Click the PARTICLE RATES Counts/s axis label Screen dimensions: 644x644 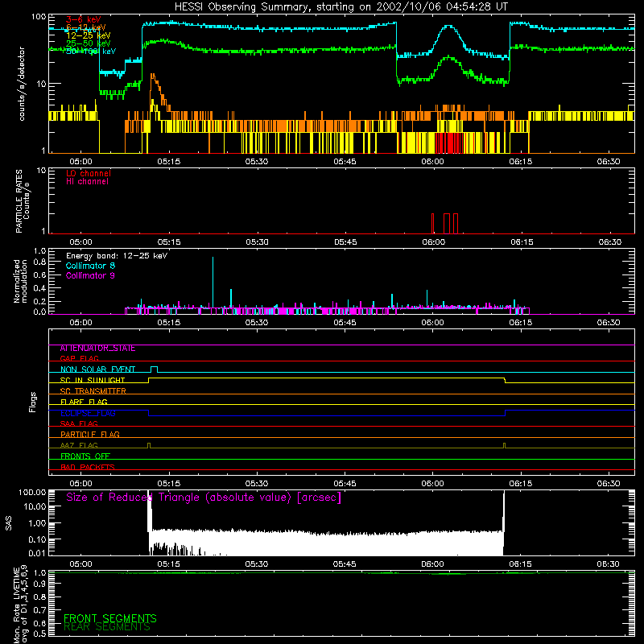[23, 200]
